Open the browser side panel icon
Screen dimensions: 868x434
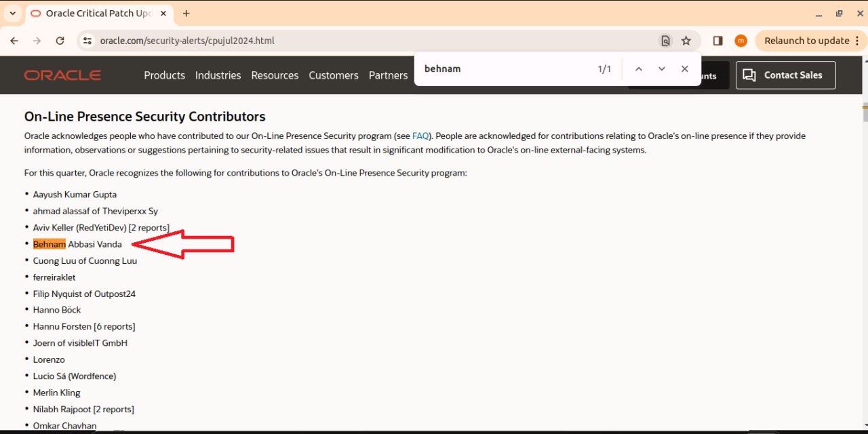(x=717, y=41)
